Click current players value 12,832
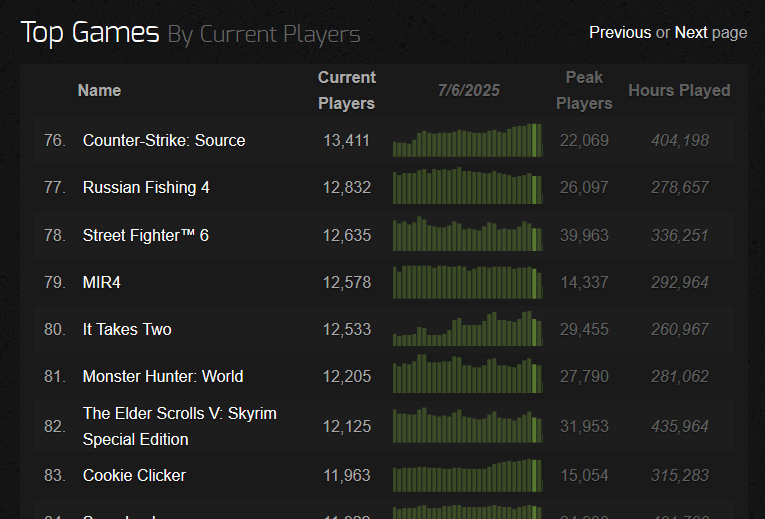 tap(346, 187)
